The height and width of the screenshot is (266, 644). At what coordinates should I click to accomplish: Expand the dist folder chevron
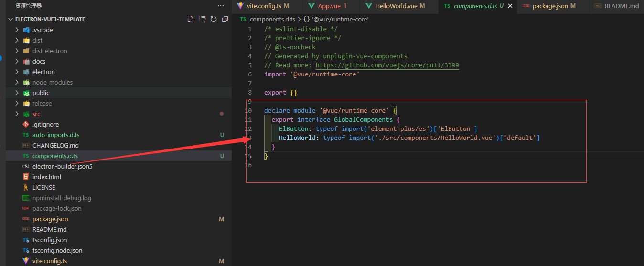pyautogui.click(x=17, y=40)
